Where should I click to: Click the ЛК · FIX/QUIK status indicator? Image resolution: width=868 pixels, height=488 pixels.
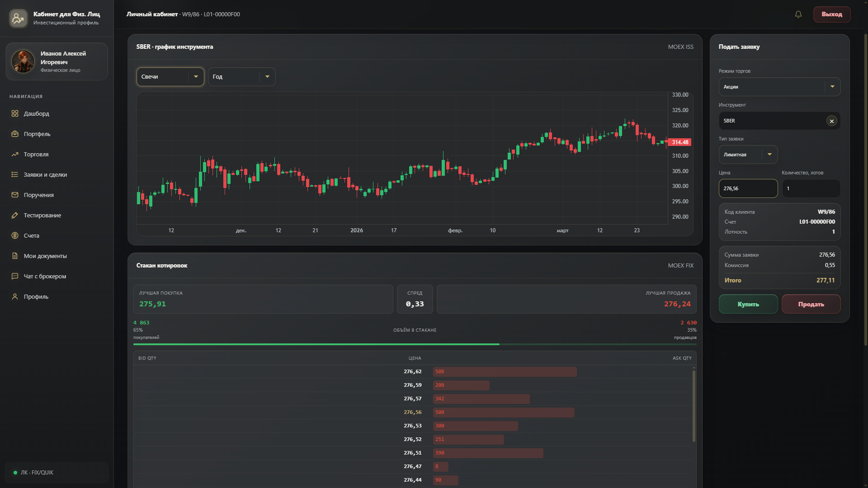pyautogui.click(x=57, y=473)
